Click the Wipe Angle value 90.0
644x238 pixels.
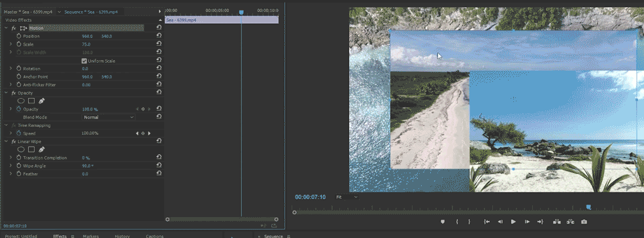[87, 165]
